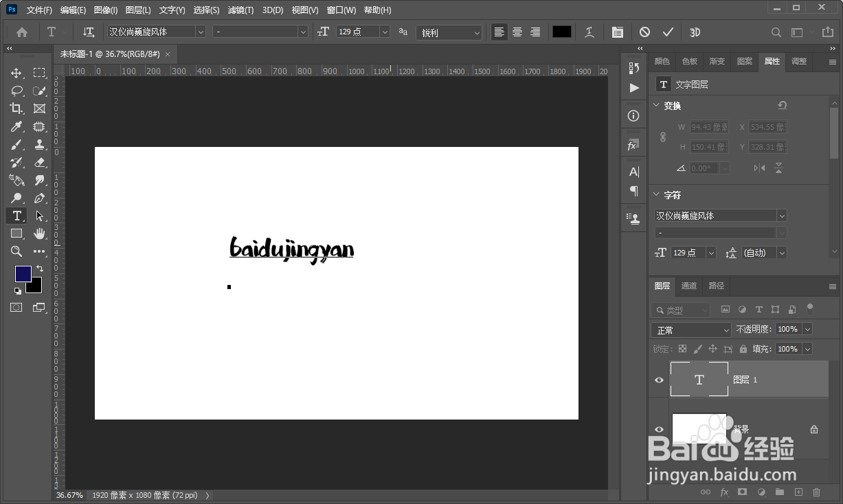Select the Smudge tool
843x504 pixels.
click(39, 180)
